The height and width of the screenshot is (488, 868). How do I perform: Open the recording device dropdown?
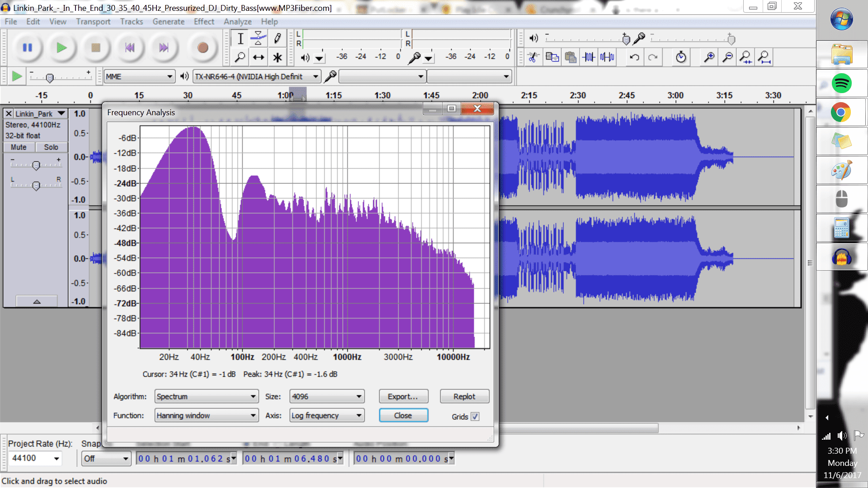pyautogui.click(x=382, y=76)
